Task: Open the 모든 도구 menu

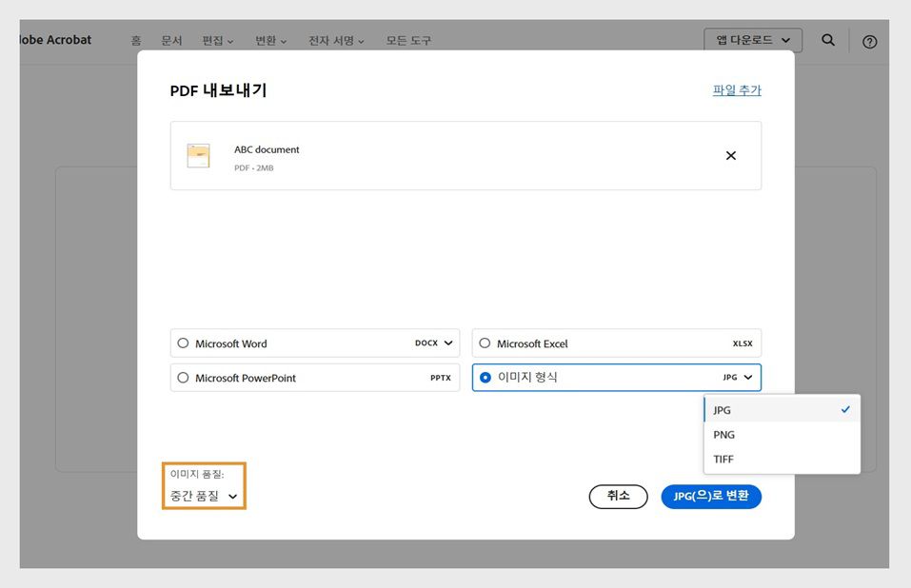Action: 408,40
